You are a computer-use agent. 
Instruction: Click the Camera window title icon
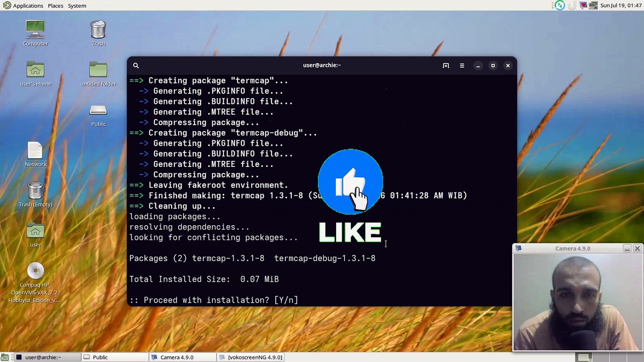[519, 248]
